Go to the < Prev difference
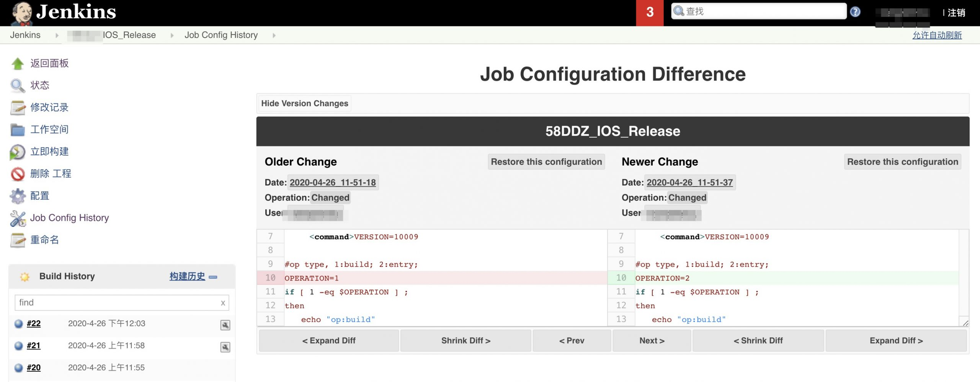980x382 pixels. pyautogui.click(x=572, y=341)
